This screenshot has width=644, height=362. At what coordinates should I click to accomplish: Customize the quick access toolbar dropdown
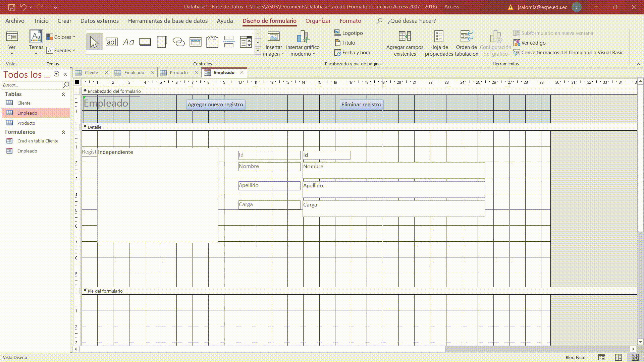click(55, 7)
